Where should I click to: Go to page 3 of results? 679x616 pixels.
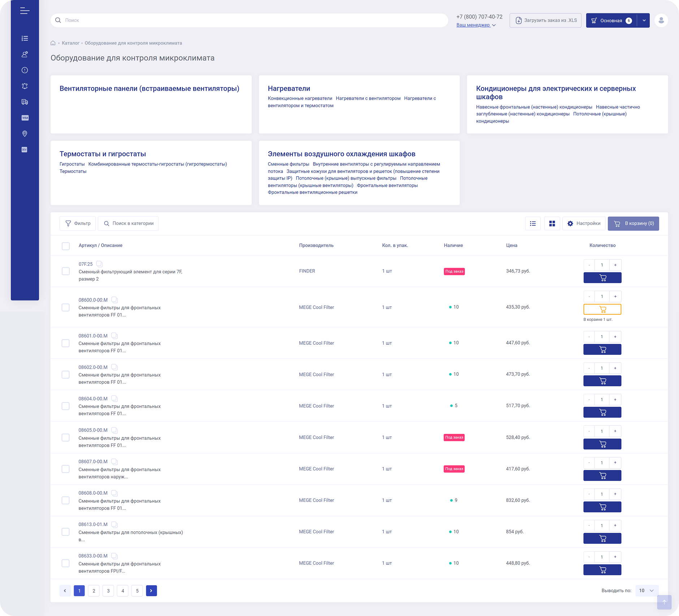pos(108,591)
